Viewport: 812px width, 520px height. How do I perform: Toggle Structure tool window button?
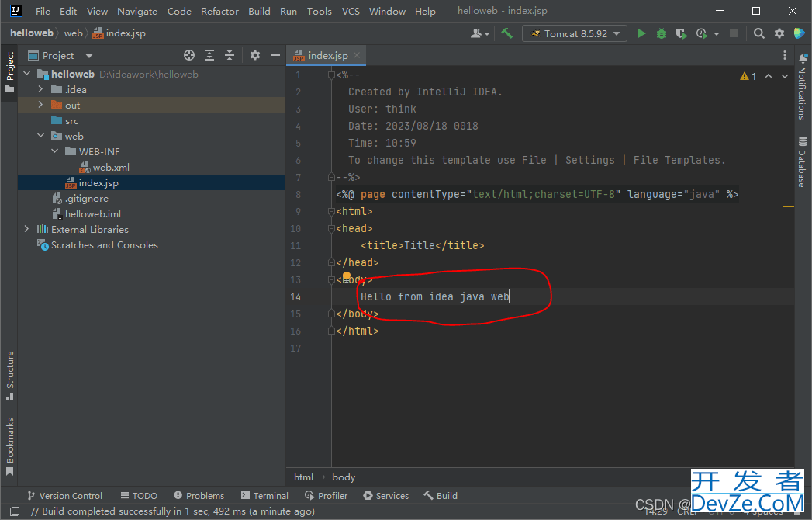point(10,376)
